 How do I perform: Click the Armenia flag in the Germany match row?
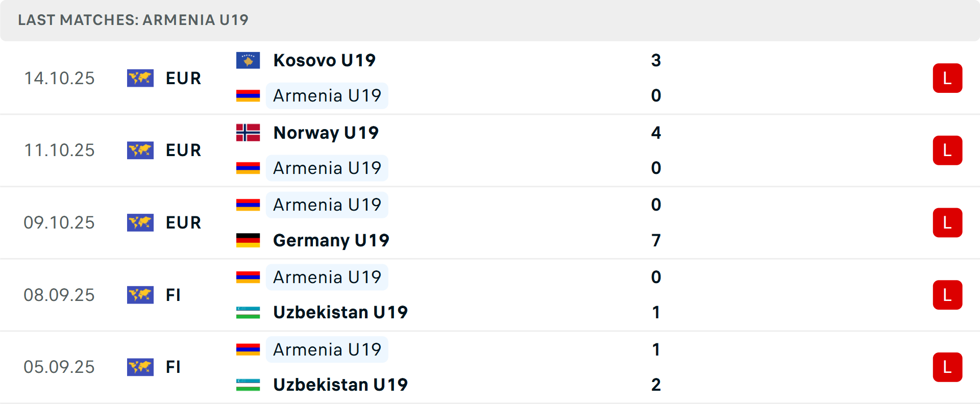click(x=248, y=204)
